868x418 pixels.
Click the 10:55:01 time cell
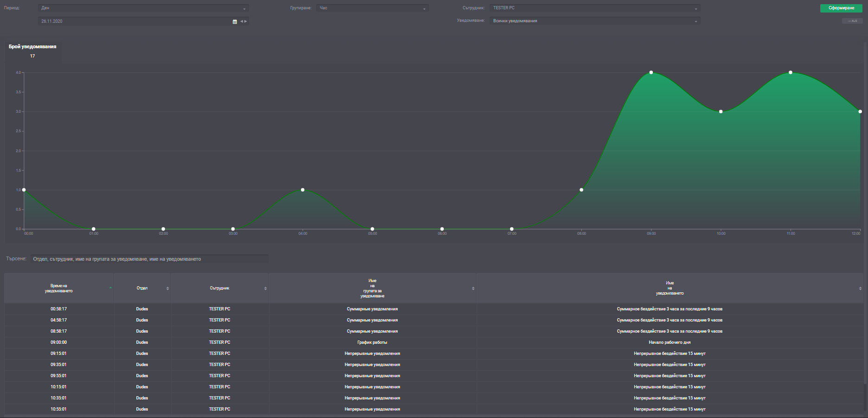click(59, 409)
